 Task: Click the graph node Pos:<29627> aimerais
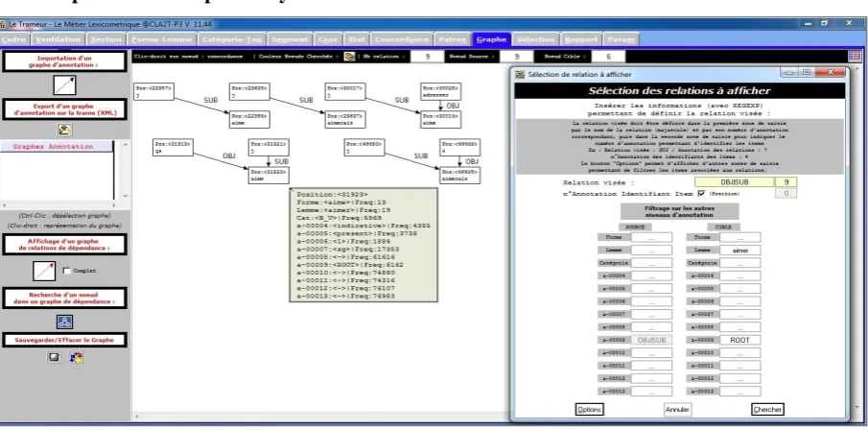345,120
